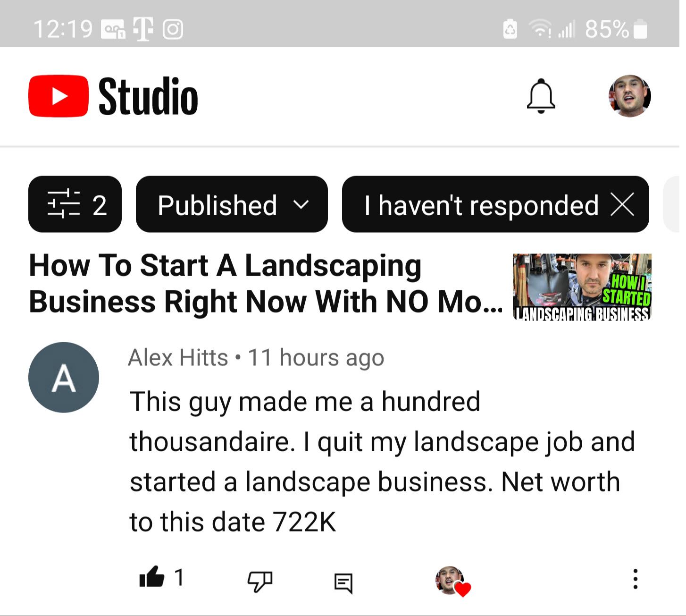Remove the 'I haven't responded' filter

[623, 205]
